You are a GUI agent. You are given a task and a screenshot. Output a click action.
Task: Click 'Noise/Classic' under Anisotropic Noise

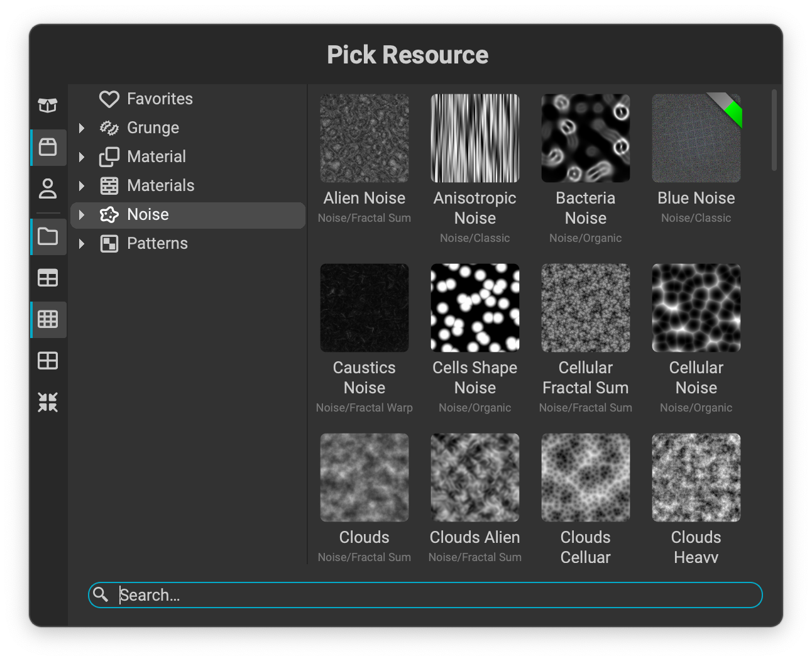(x=475, y=238)
